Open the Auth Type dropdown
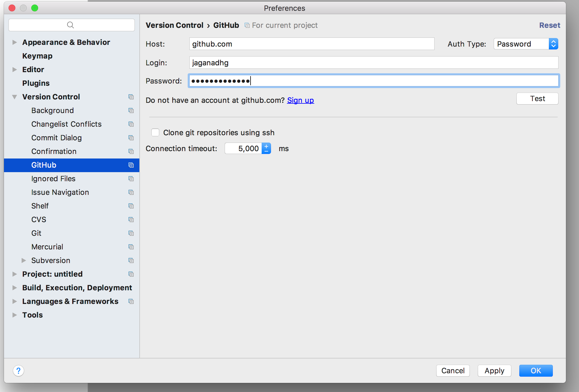Viewport: 579px width, 392px height. (x=526, y=44)
